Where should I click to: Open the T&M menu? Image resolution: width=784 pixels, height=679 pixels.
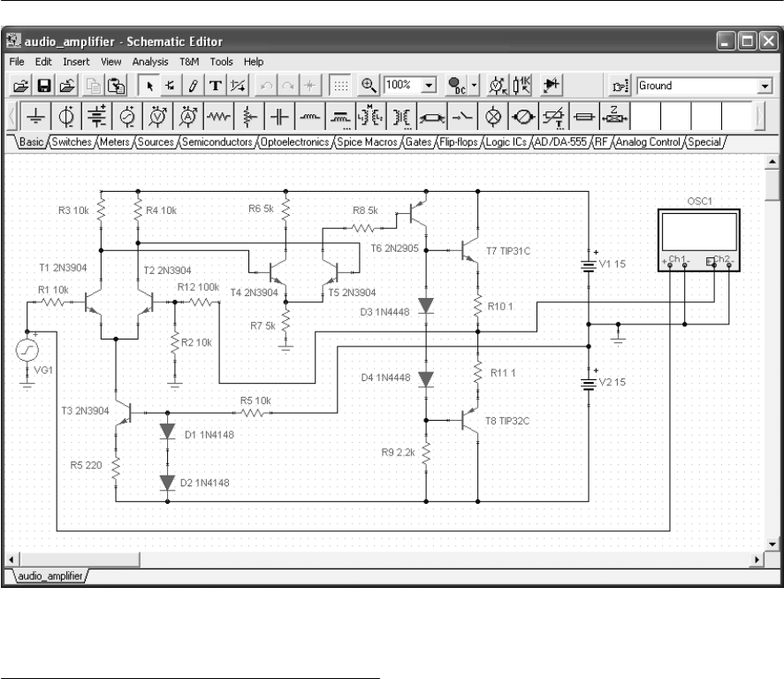pyautogui.click(x=189, y=62)
